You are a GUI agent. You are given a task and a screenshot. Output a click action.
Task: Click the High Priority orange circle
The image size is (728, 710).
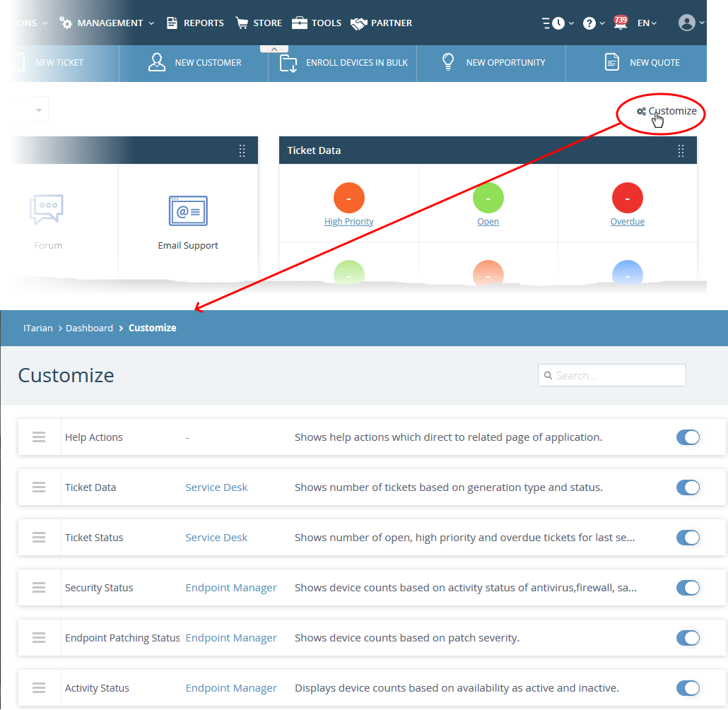[x=349, y=198]
